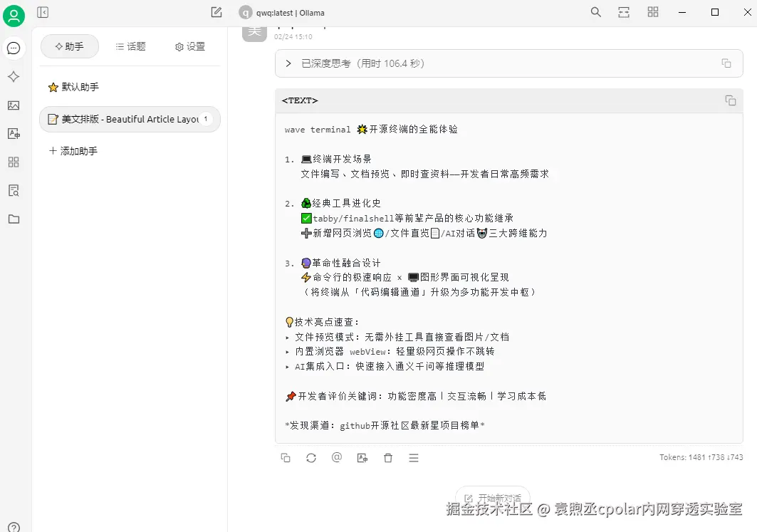The image size is (757, 532).
Task: Select 默认助手 assistant
Action: tap(130, 87)
